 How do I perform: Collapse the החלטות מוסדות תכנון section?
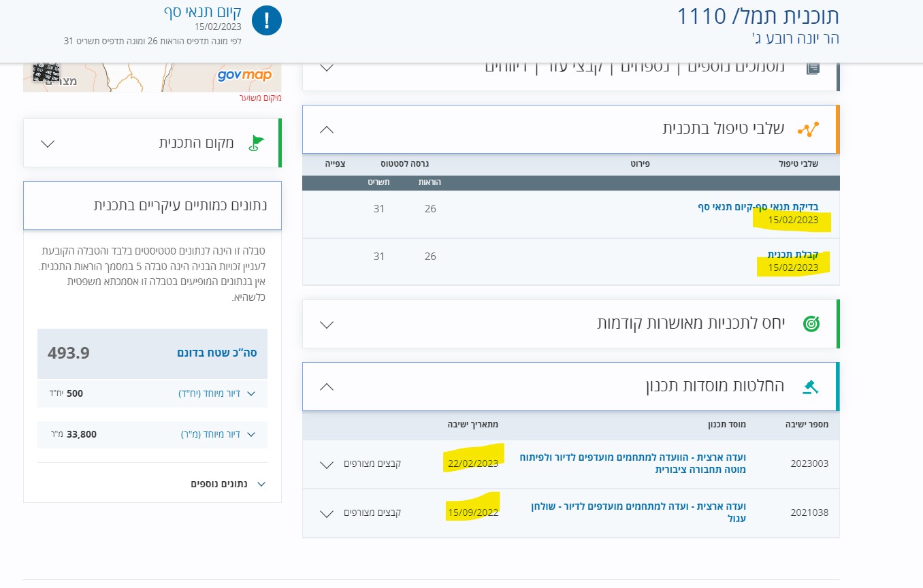(326, 386)
